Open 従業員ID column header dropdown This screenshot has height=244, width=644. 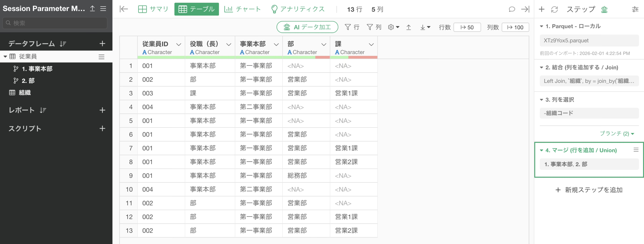[178, 44]
